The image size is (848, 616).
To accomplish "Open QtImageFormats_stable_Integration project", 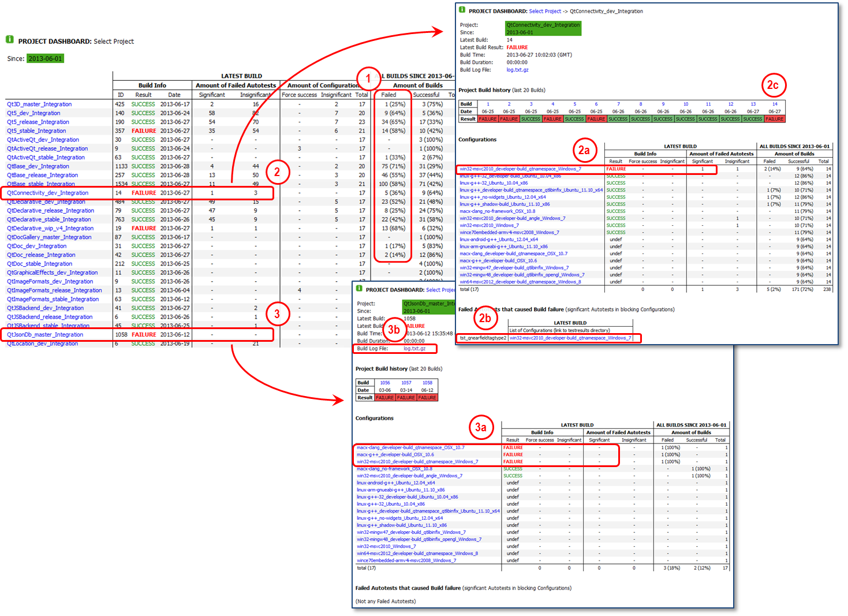I will click(53, 300).
